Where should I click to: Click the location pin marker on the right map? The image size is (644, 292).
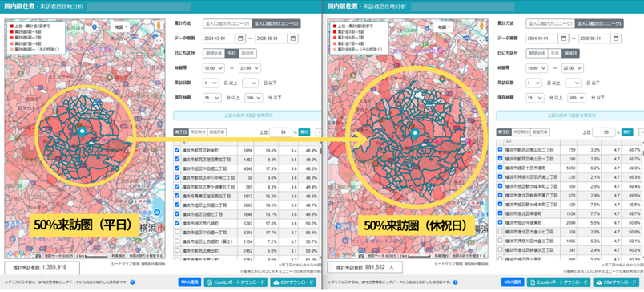point(415,133)
